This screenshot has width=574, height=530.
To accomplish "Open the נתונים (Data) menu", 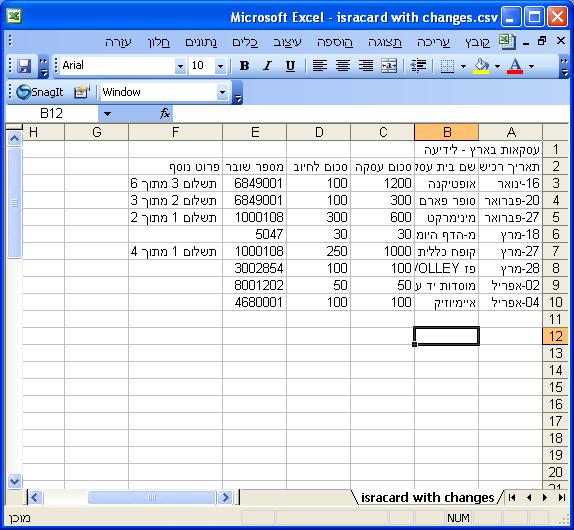I will tap(201, 42).
